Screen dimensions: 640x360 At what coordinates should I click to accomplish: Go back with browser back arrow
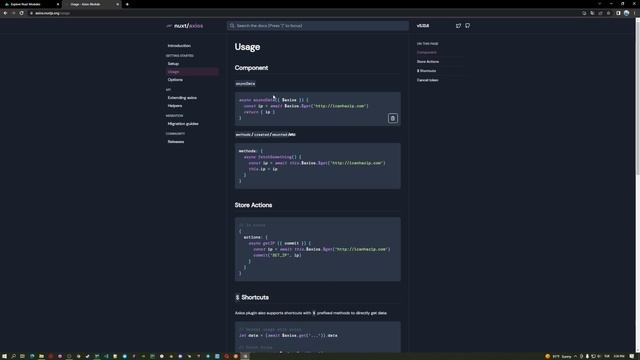tap(5, 13)
